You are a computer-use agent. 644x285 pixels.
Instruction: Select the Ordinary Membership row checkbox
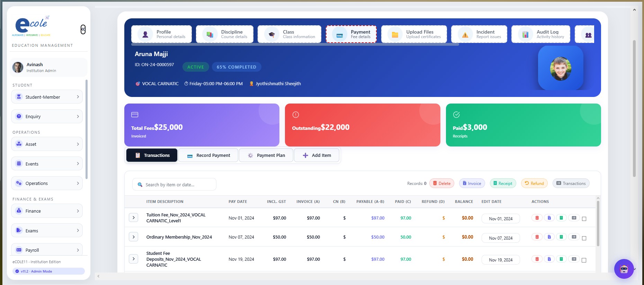[x=584, y=238]
